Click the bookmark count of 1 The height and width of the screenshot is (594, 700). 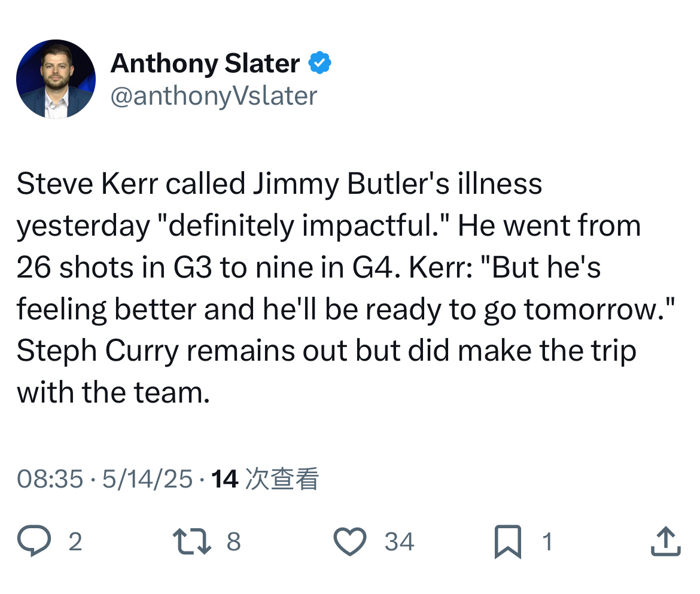point(548,542)
